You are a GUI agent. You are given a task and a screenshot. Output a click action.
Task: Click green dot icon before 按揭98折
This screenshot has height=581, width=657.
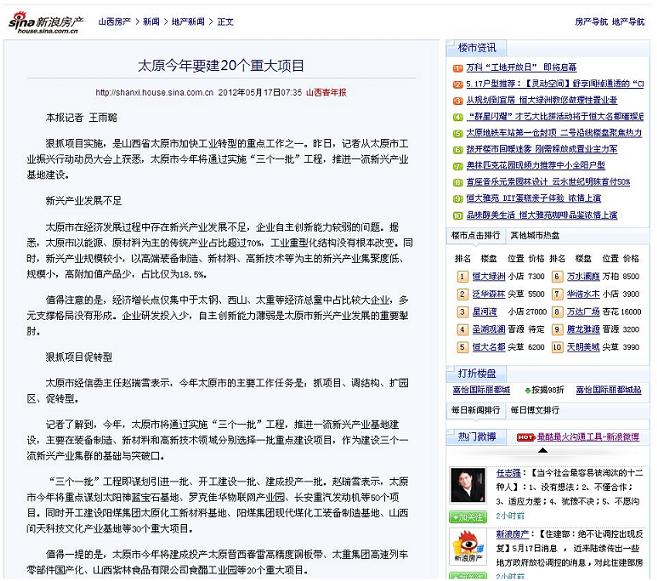527,390
